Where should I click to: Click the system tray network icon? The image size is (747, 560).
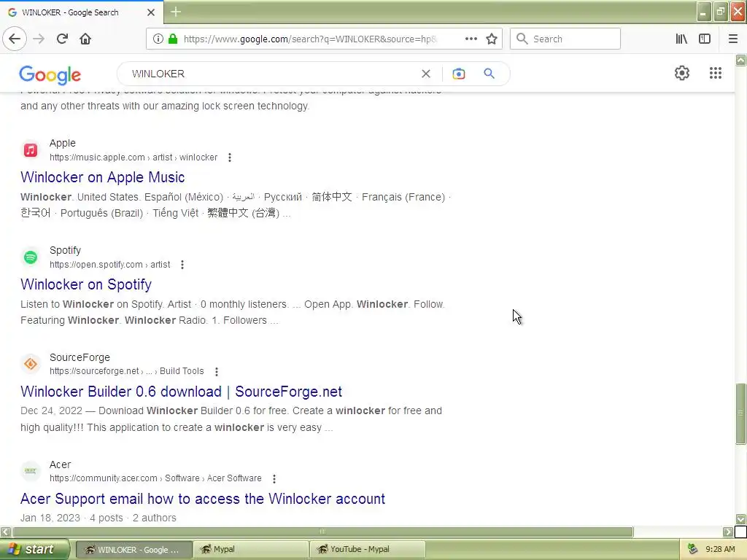tap(693, 549)
